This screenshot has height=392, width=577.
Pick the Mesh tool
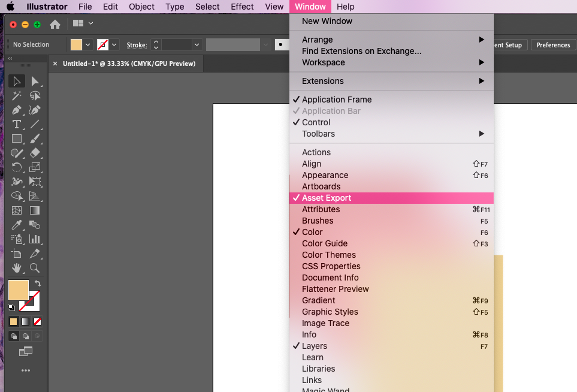coord(17,210)
